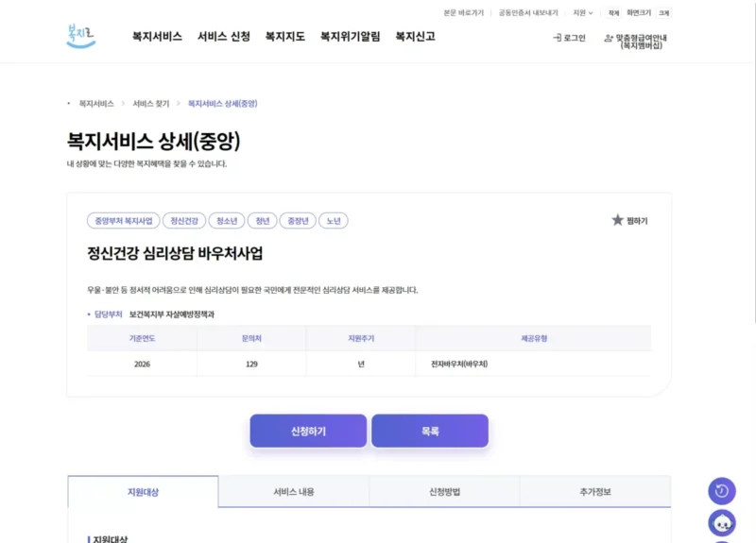The height and width of the screenshot is (543, 756).
Task: Click the 화면크기 label
Action: 639,13
